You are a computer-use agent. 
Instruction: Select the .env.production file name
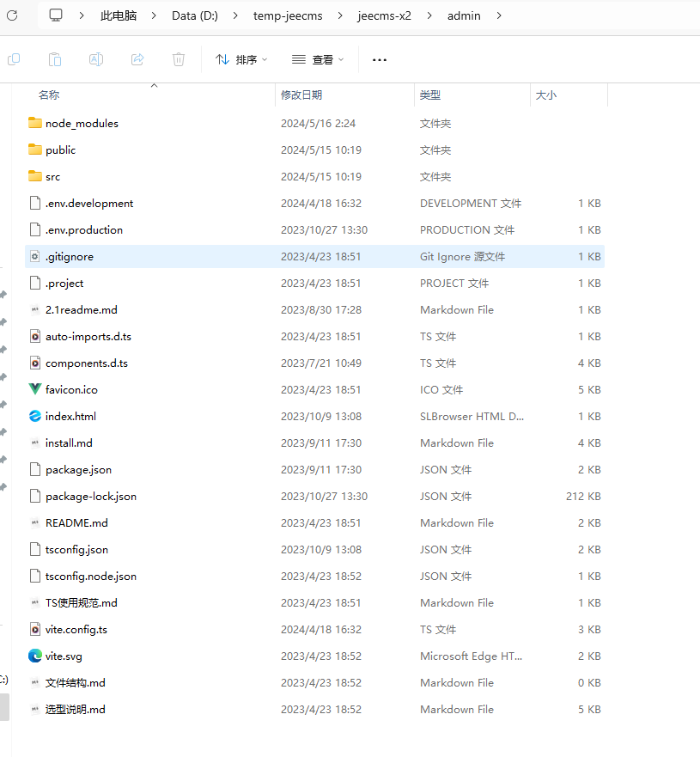pos(84,229)
